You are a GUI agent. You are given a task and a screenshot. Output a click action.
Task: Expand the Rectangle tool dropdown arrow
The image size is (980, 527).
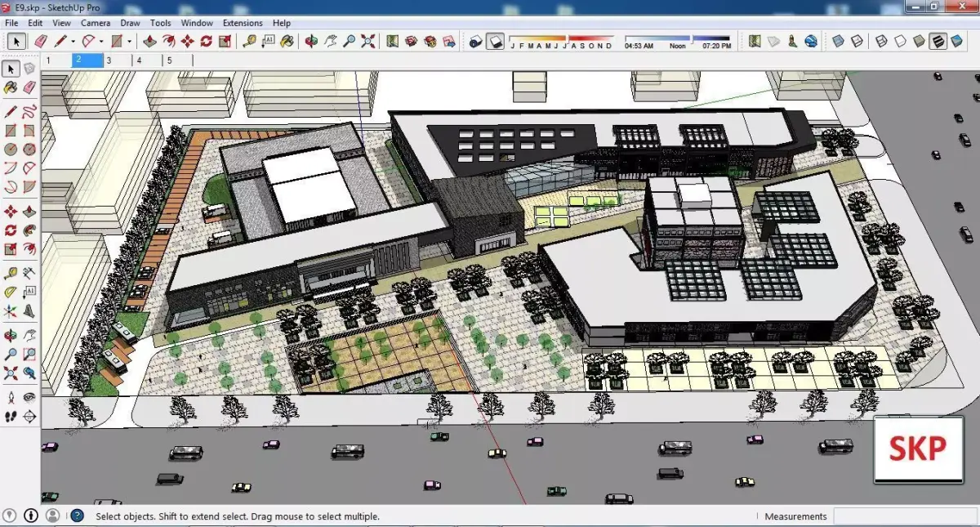(x=129, y=41)
